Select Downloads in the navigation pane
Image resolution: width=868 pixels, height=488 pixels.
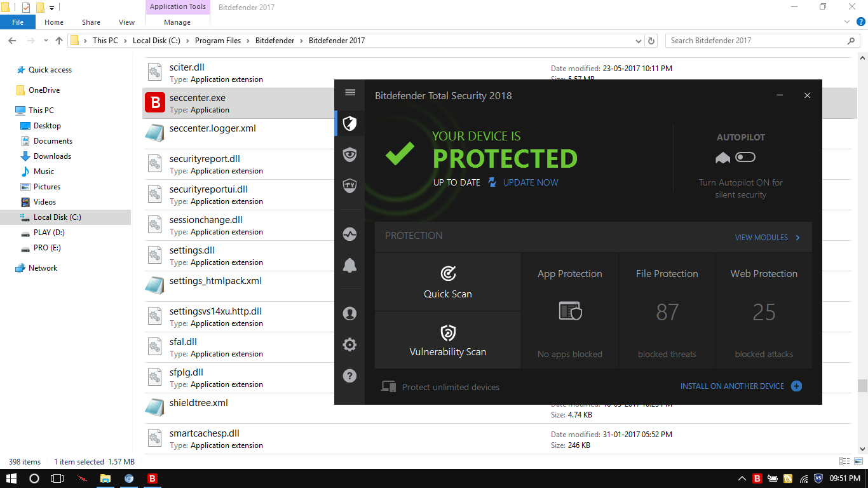click(x=52, y=156)
